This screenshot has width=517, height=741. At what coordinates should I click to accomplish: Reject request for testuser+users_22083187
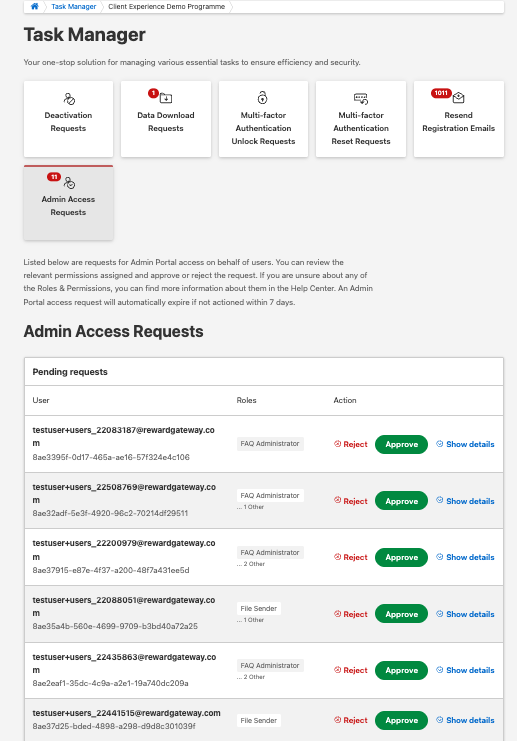(351, 444)
